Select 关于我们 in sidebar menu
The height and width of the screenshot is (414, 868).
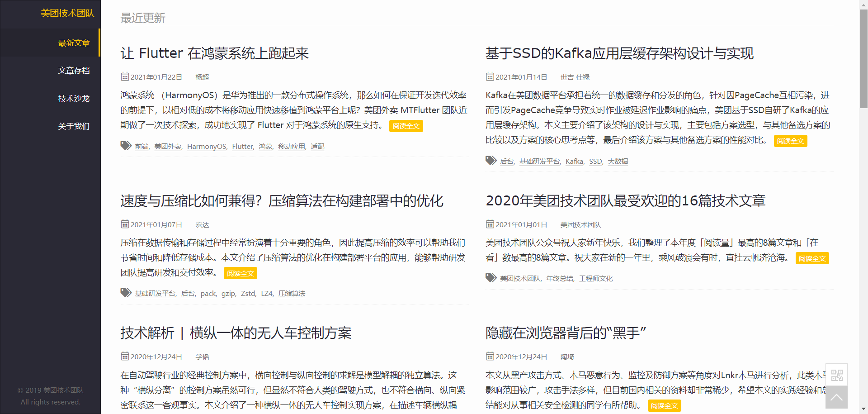[x=74, y=126]
